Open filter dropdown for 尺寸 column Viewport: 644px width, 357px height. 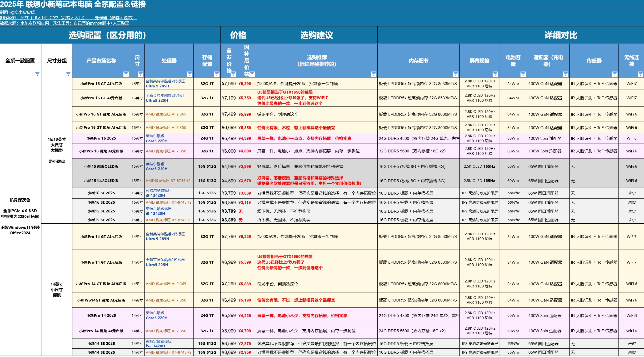pos(140,74)
